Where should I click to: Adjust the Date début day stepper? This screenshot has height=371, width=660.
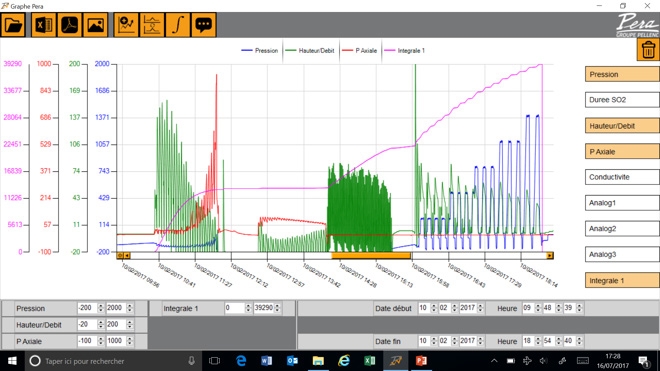pyautogui.click(x=434, y=308)
